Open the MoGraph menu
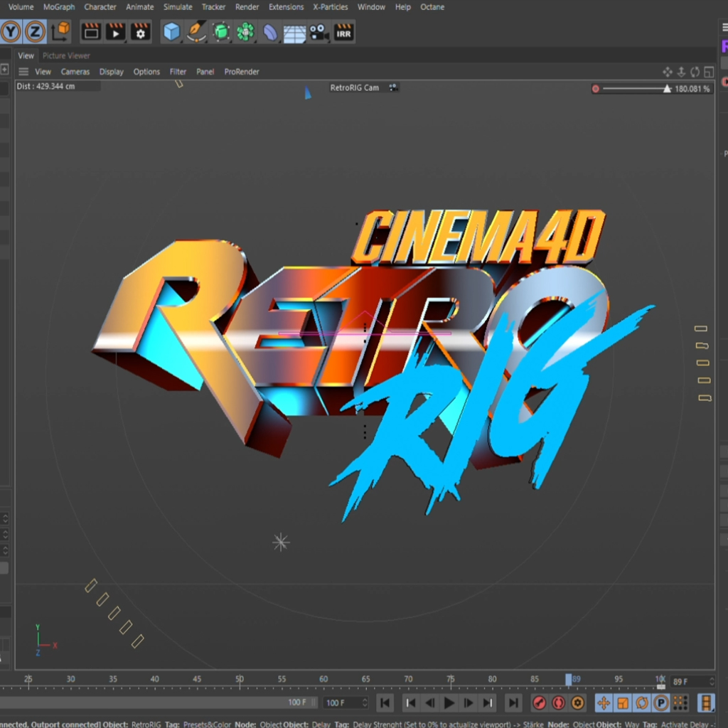Screen dimensions: 728x728 (x=59, y=7)
